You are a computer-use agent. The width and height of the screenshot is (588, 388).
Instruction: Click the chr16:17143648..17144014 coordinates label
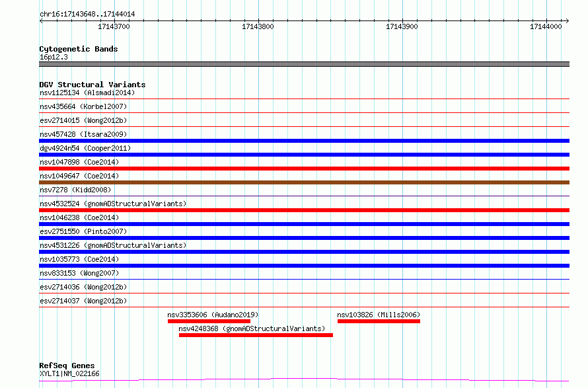87,15
